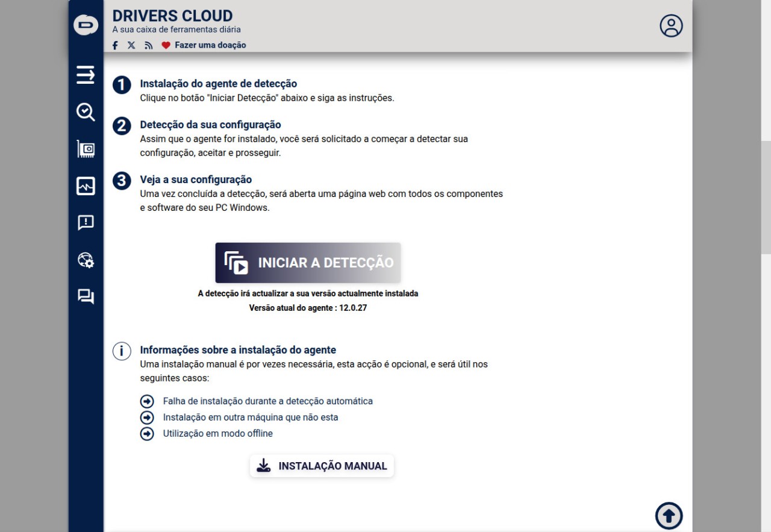Viewport: 771px width, 532px height.
Task: Expand the sidebar menu arrow icon
Action: 86,75
